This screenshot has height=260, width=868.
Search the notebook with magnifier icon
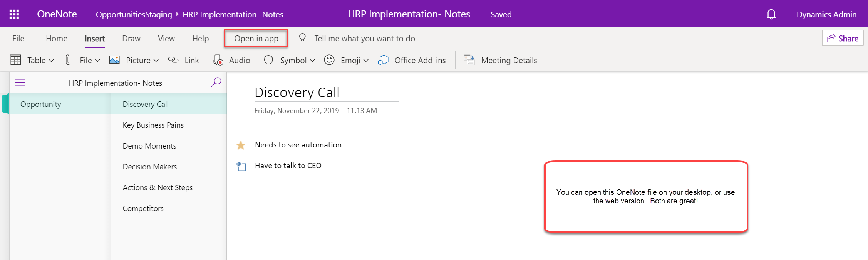tap(216, 82)
